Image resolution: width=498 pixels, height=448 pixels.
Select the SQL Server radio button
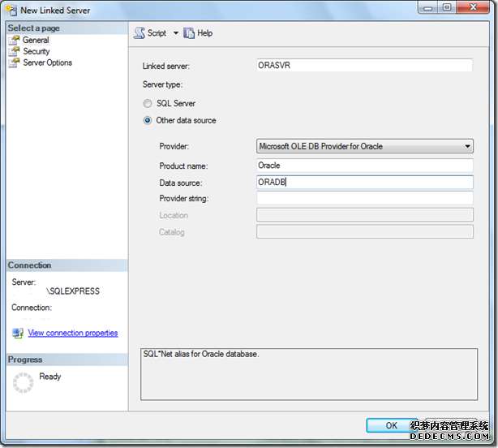pyautogui.click(x=147, y=104)
